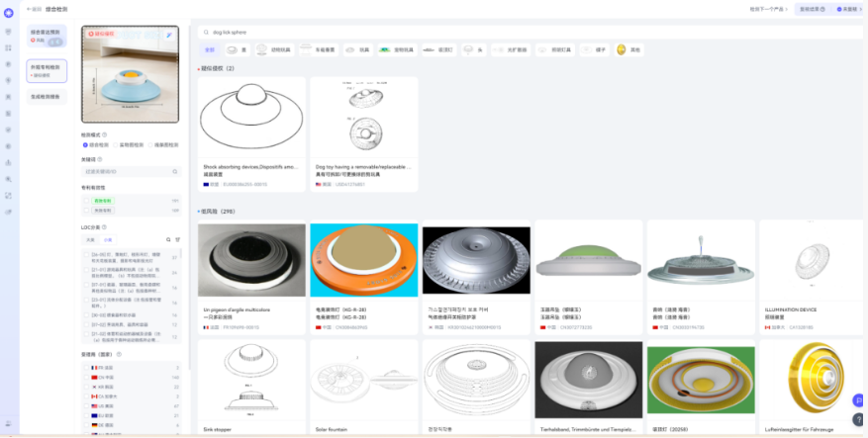Image resolution: width=868 pixels, height=438 pixels.
Task: Open the Sink stopper patent card
Action: coord(251,388)
